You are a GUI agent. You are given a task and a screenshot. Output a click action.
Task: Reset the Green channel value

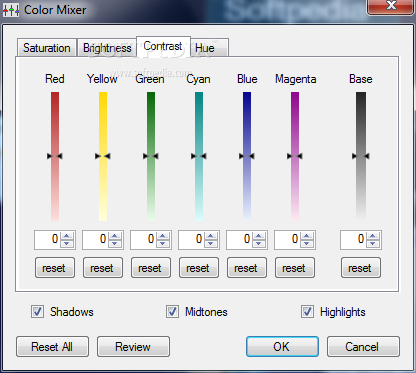pyautogui.click(x=151, y=268)
